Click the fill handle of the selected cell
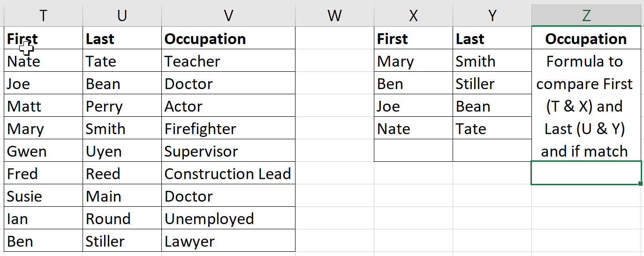This screenshot has width=644, height=256. 641,183
